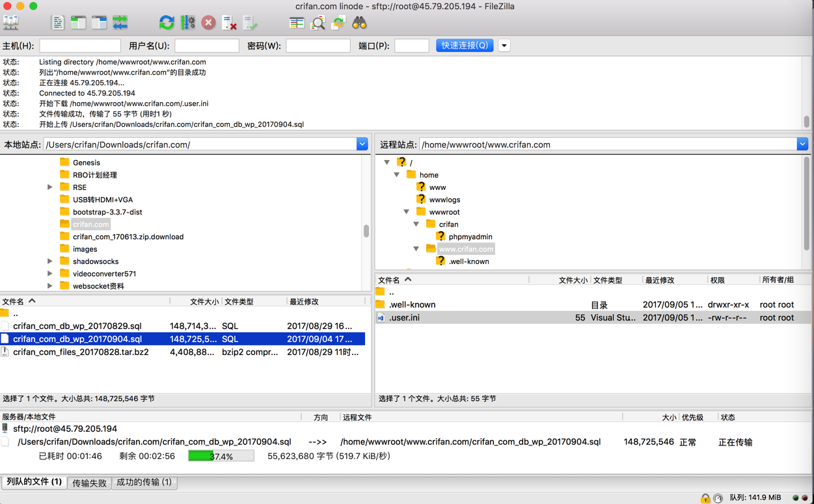Refresh file and folder lists
Viewport: 814px width, 504px height.
point(167,23)
